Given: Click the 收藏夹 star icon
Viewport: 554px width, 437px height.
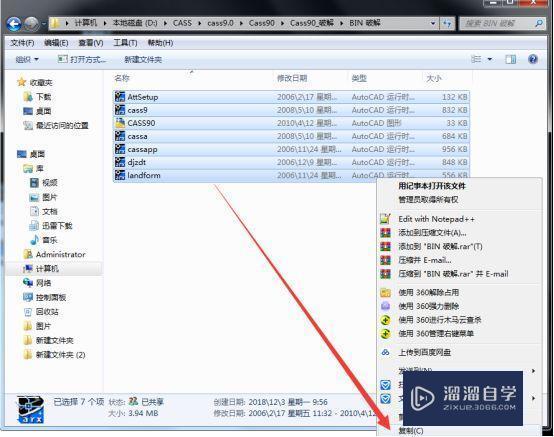Looking at the screenshot, I should (x=22, y=82).
